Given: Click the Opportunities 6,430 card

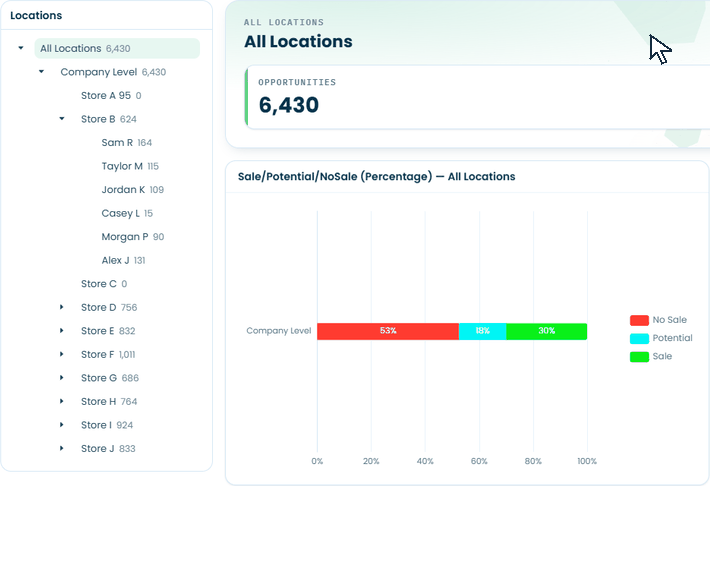Looking at the screenshot, I should [477, 97].
